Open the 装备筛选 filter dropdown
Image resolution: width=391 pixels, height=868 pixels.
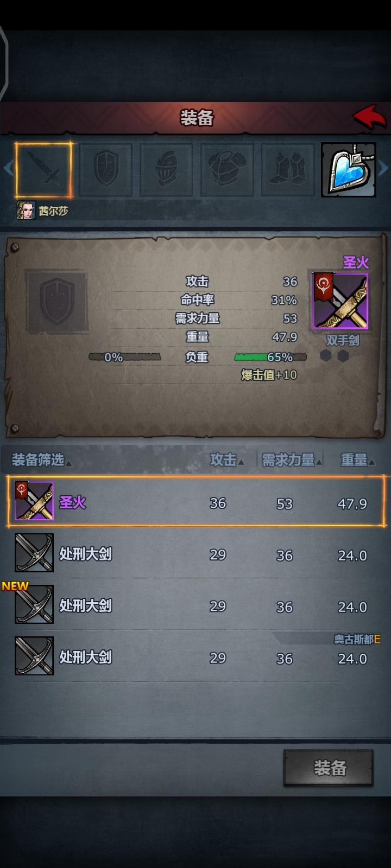pos(41,461)
